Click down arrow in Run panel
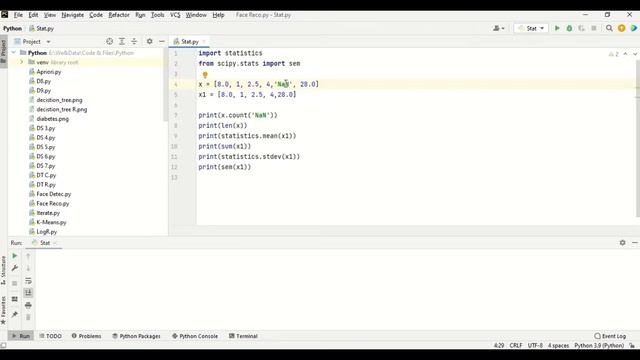Screen dimensions: 640x360 point(28,268)
